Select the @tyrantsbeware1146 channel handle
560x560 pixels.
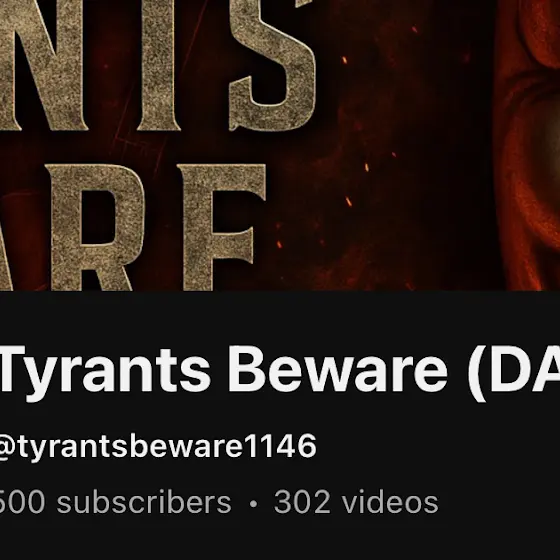[x=158, y=446]
